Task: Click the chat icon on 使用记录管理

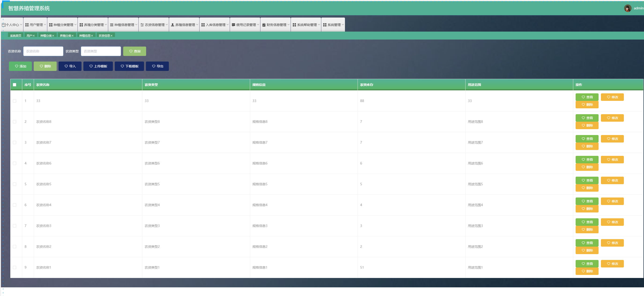Action: point(233,25)
